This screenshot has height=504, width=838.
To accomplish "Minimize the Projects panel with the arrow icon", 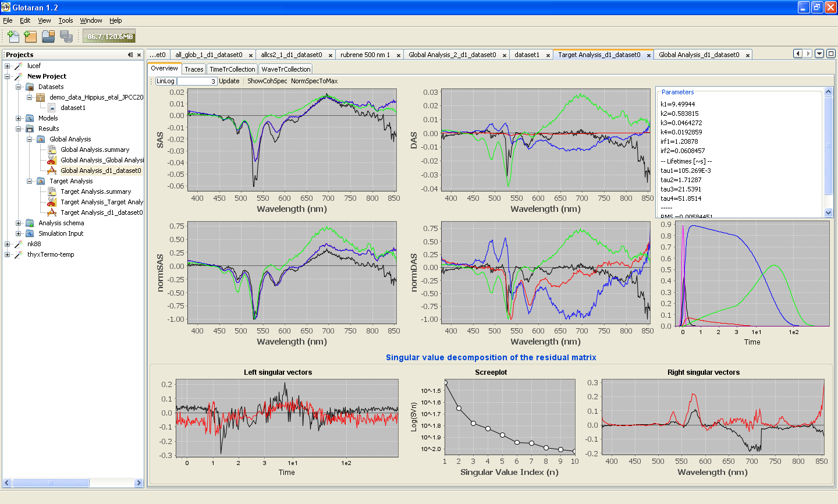I will pyautogui.click(x=130, y=55).
